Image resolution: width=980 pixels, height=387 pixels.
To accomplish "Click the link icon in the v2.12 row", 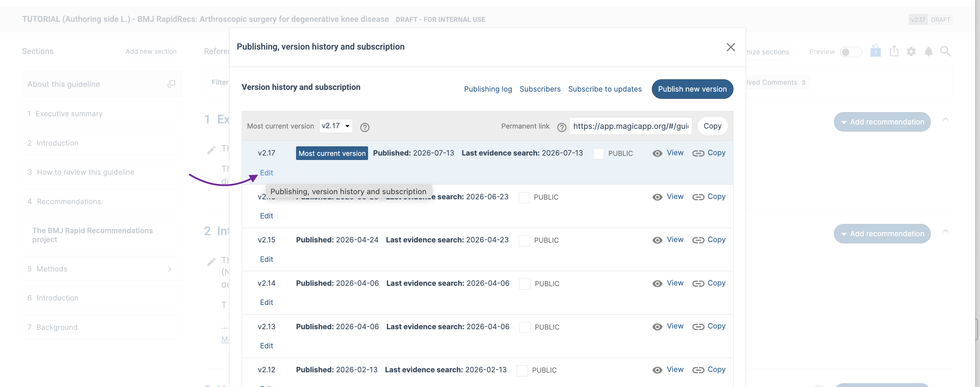I will coord(698,370).
